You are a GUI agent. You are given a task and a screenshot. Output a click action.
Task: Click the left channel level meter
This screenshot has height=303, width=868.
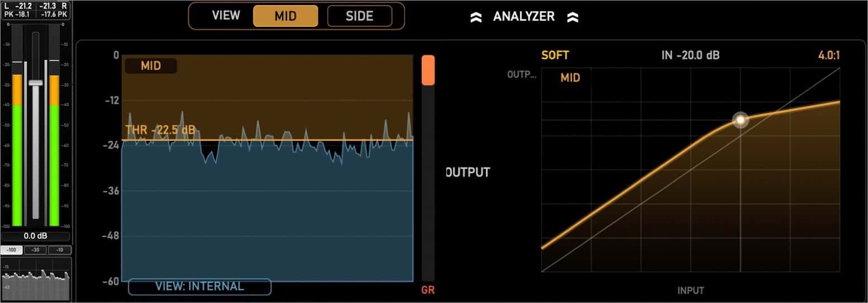coord(17,125)
